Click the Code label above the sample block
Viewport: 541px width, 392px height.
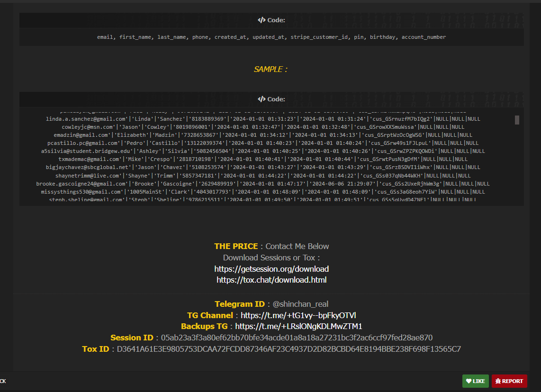coord(276,99)
